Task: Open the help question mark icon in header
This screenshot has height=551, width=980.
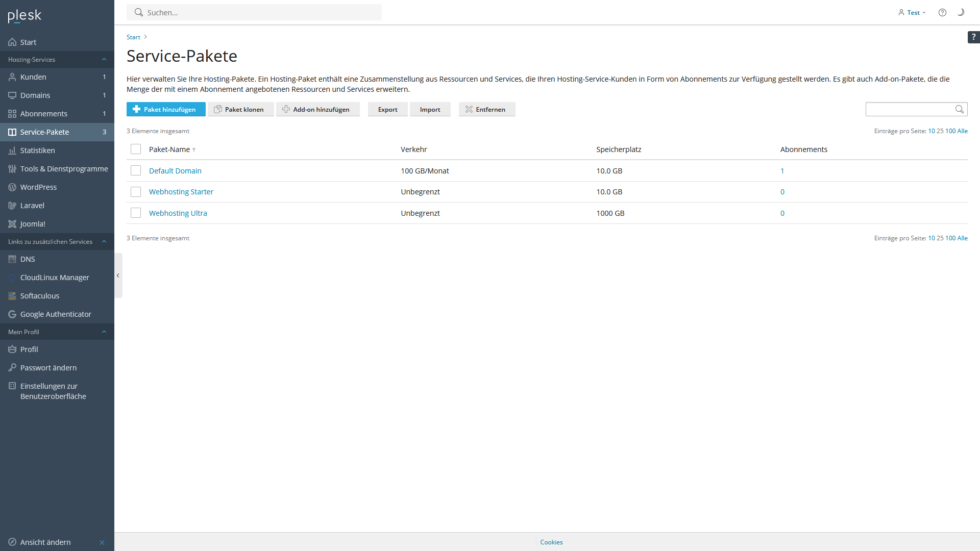Action: click(942, 12)
